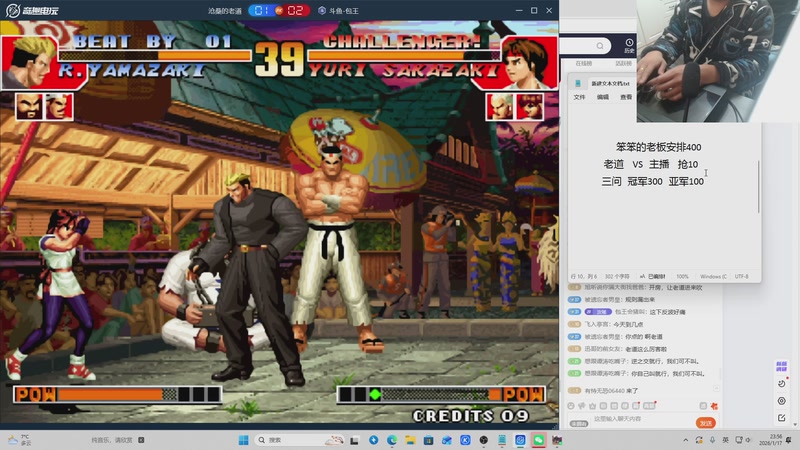
Task: Click the edit/compose icon on right sidebar
Action: (x=781, y=418)
